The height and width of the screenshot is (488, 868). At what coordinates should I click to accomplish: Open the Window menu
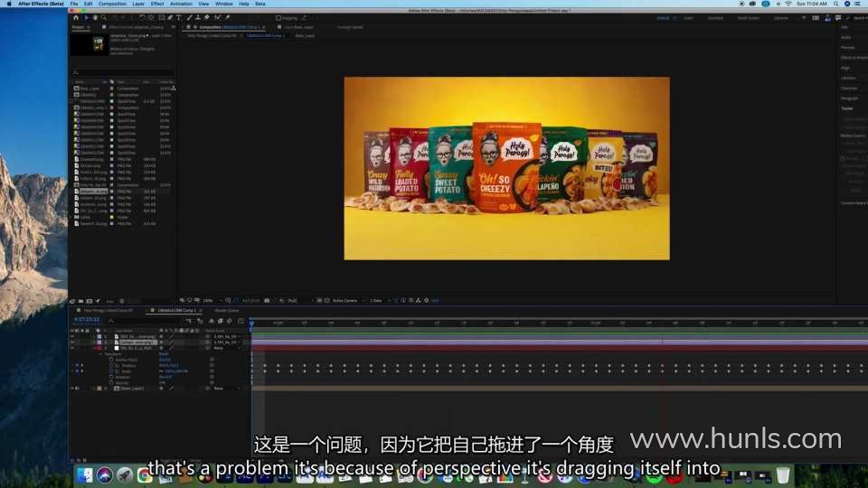coord(223,4)
